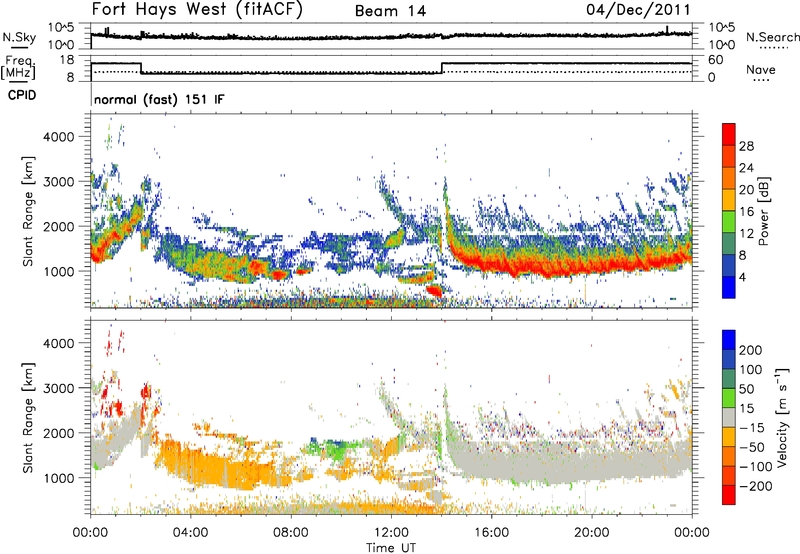Select the 'N.Sky' legend label
Screen dimensions: 800x554
[19, 37]
